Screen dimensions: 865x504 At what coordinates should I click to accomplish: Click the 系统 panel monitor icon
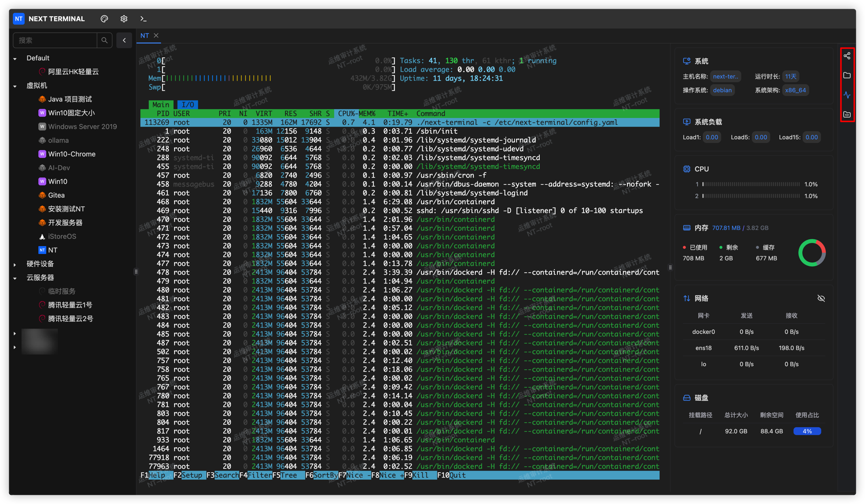click(687, 61)
